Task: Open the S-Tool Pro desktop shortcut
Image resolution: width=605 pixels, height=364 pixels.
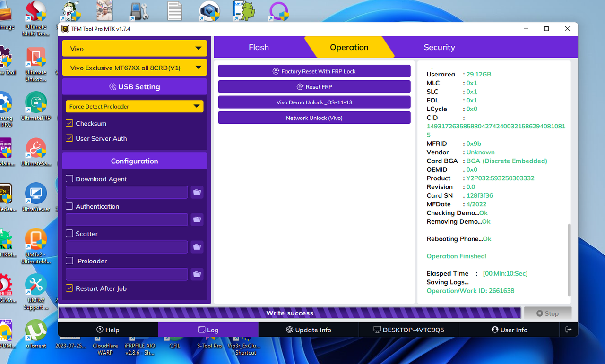Action: (209, 343)
